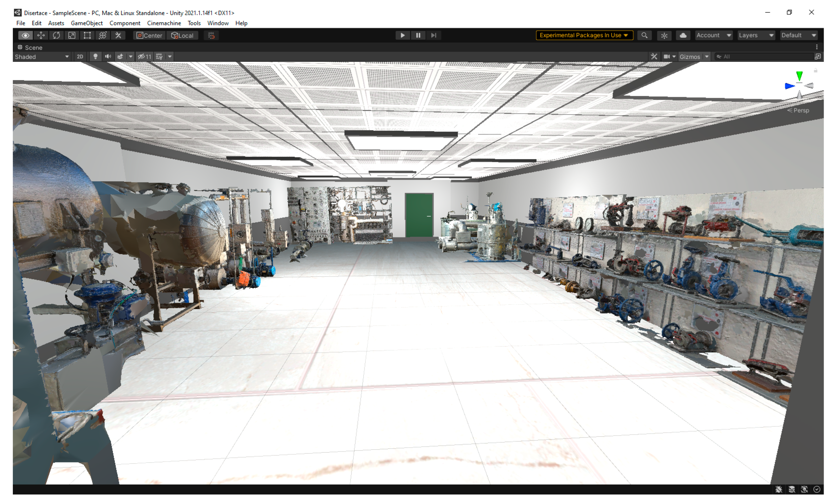Click the orientation gizmo green Y axis

(x=799, y=76)
